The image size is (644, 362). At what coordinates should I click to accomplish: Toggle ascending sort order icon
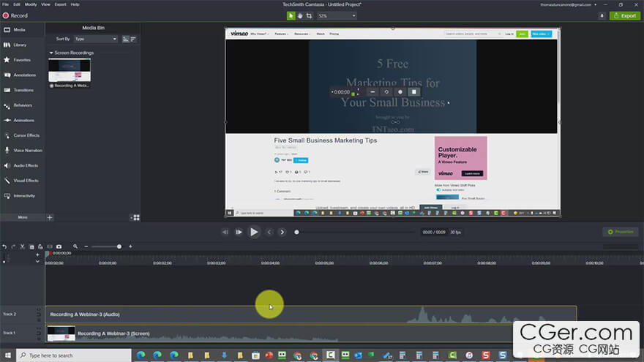(x=126, y=39)
